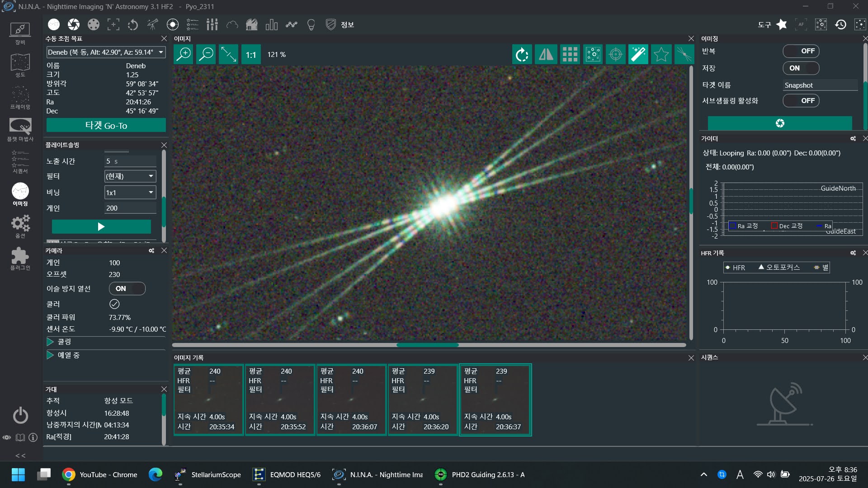This screenshot has width=868, height=488.
Task: Turn off the 저장 save toggle
Action: [801, 68]
